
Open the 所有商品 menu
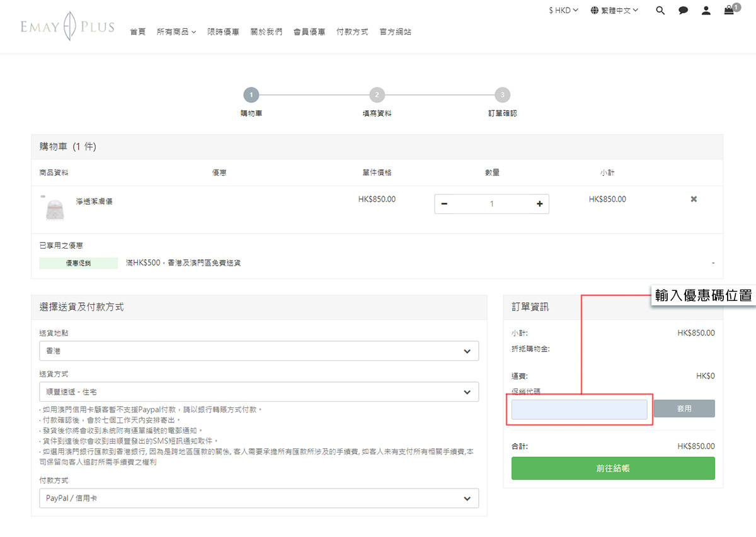pyautogui.click(x=176, y=31)
